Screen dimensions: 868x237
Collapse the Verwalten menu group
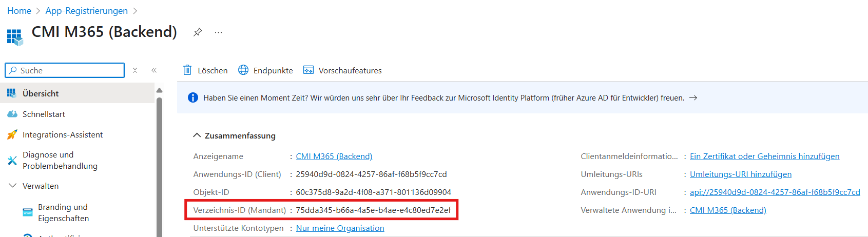pos(13,186)
